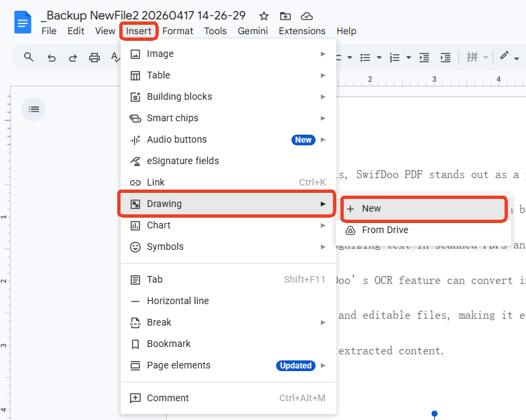The width and height of the screenshot is (526, 420).
Task: Decrease the paragraph indent
Action: [424, 58]
